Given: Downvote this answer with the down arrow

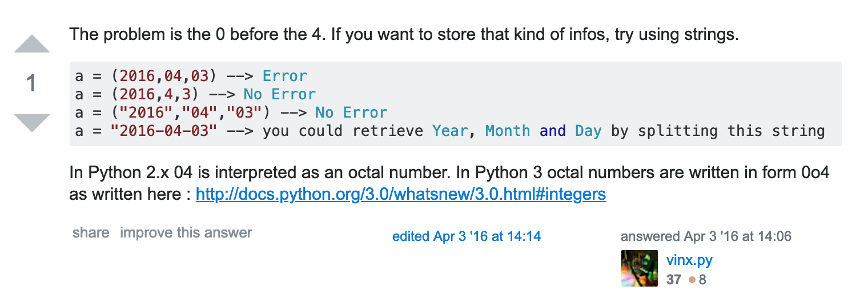Looking at the screenshot, I should click(x=32, y=122).
